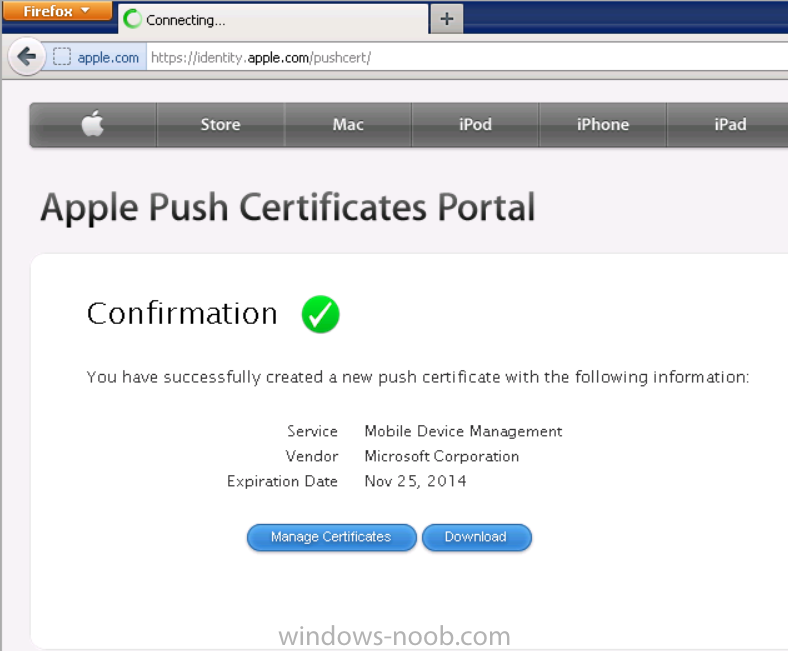Click the Apple logo in navigation

[x=93, y=124]
